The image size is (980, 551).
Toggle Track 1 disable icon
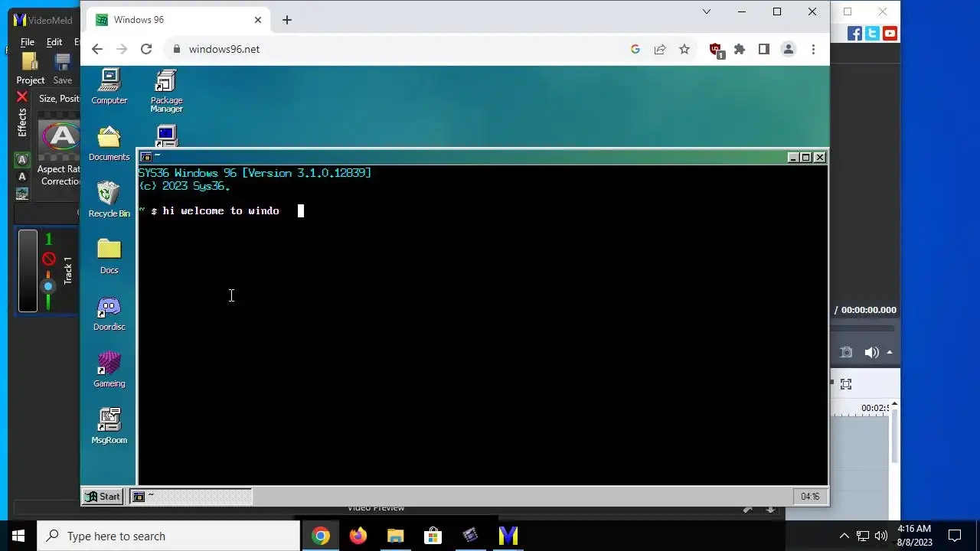(x=48, y=259)
